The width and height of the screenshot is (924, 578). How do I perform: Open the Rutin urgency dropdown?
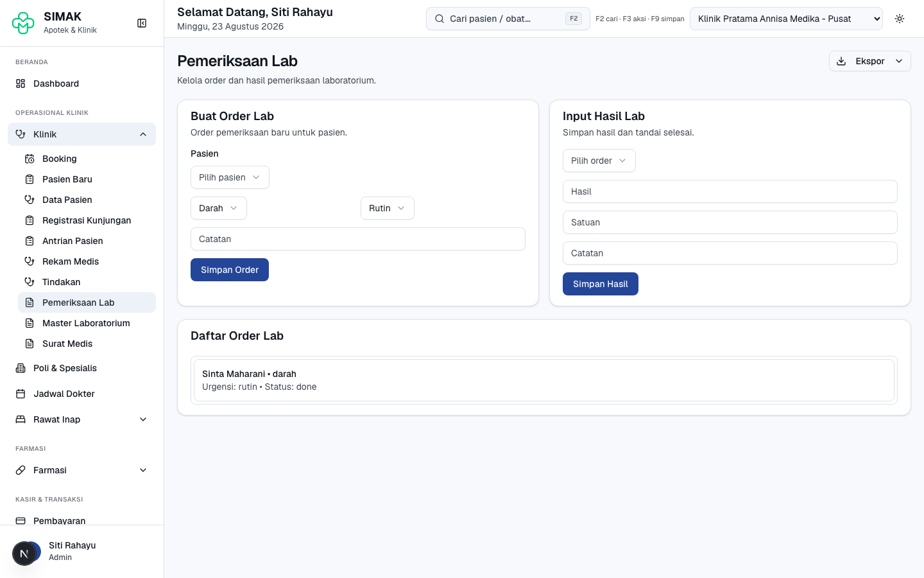point(388,208)
